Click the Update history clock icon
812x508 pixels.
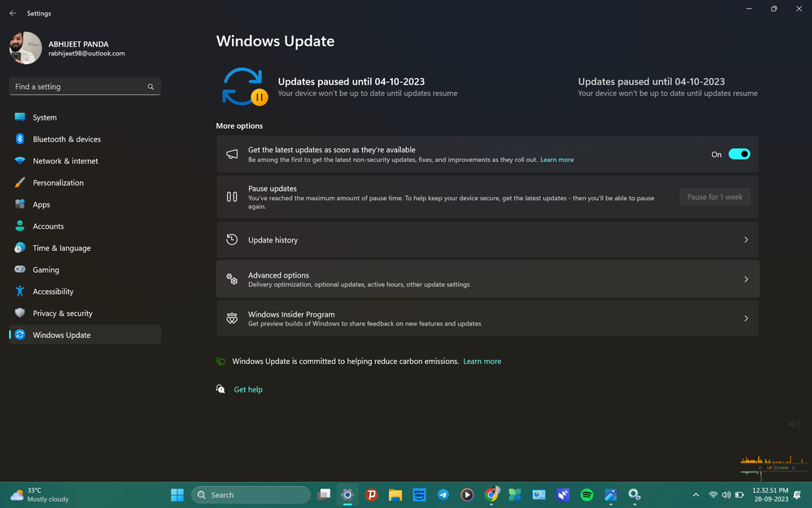tap(232, 239)
